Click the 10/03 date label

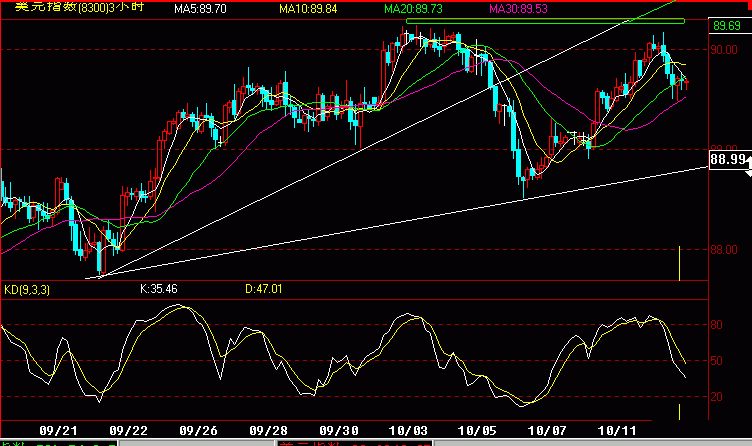point(408,430)
